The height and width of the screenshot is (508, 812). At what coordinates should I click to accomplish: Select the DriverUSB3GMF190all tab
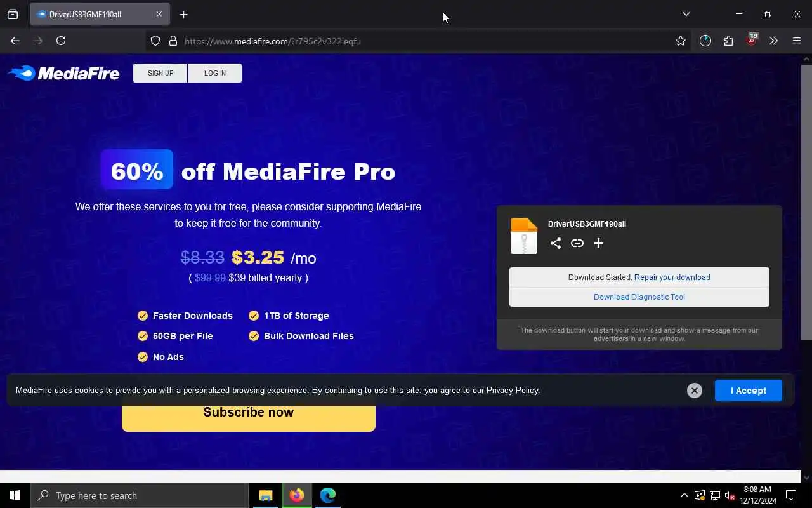coord(100,14)
